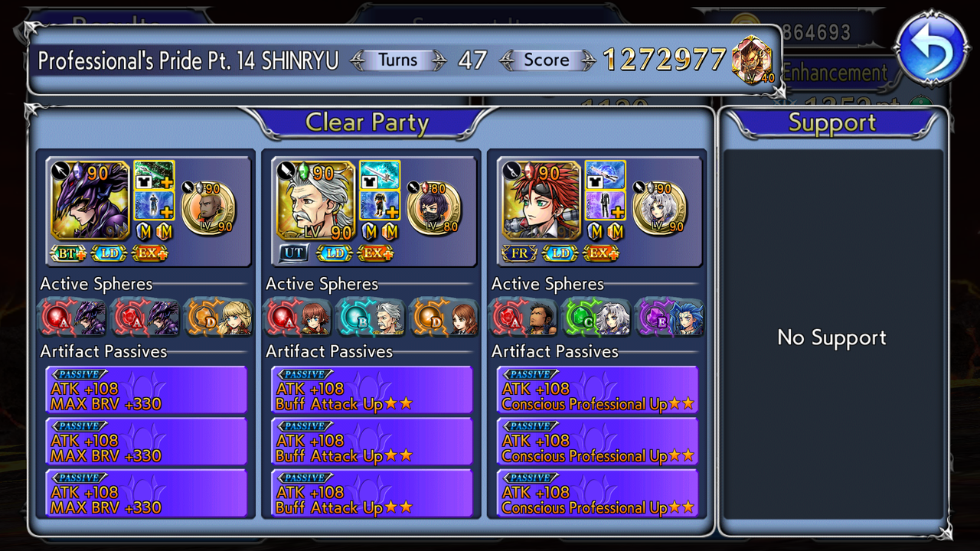The height and width of the screenshot is (551, 980).
Task: Open third character's weapon equipment icon
Action: point(605,175)
